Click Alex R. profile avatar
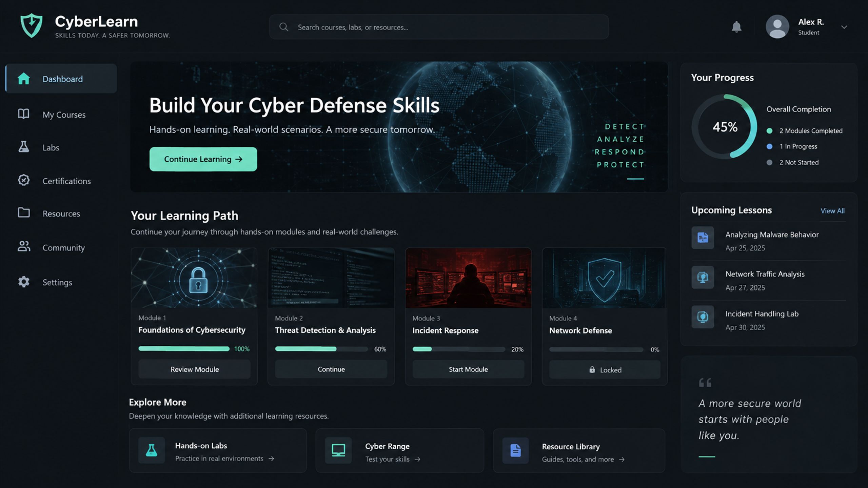868x488 pixels. click(x=777, y=26)
